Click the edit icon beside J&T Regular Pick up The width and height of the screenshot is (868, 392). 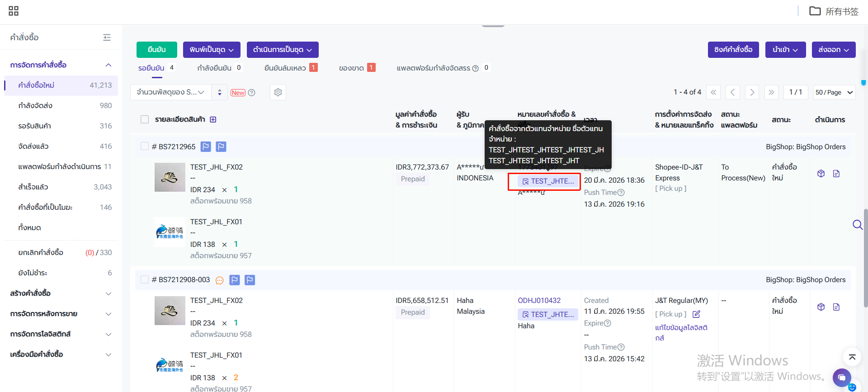(x=696, y=314)
